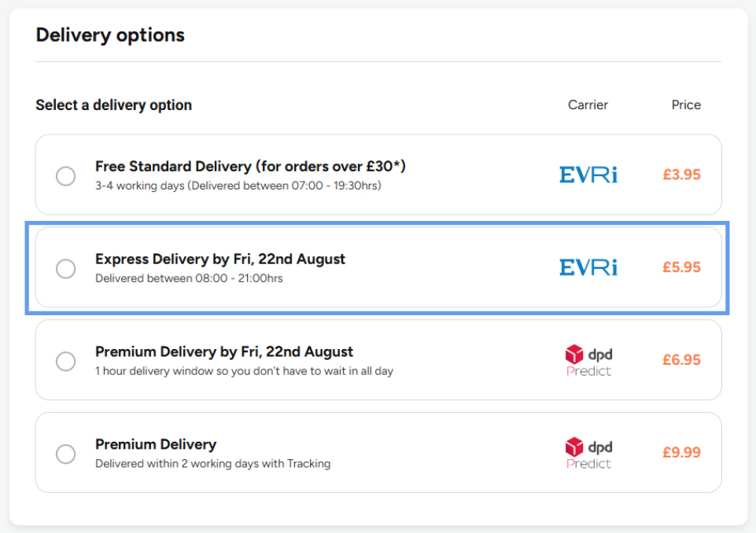Select the £9.99 Premium Delivery radio button
The height and width of the screenshot is (533, 756).
[x=65, y=454]
